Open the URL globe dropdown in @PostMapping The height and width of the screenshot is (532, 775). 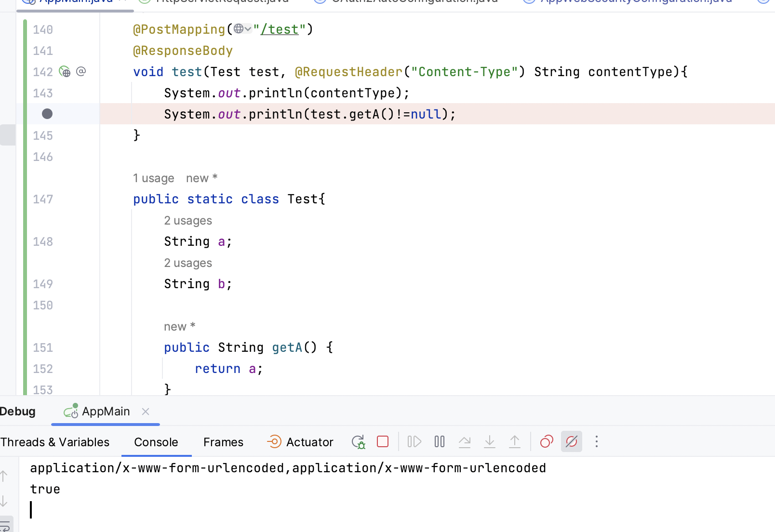pos(242,29)
